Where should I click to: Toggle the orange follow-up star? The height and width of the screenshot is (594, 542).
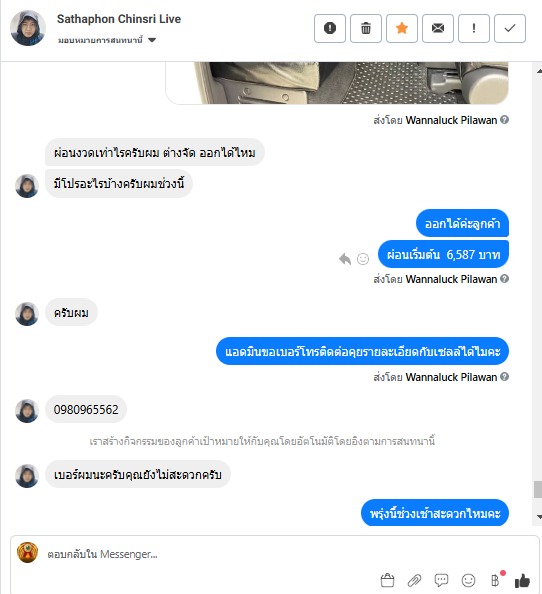click(x=401, y=28)
